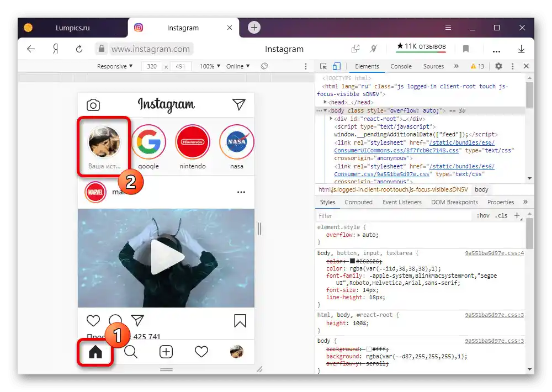The image size is (552, 392).
Task: Click the browser back arrow
Action: tap(31, 49)
